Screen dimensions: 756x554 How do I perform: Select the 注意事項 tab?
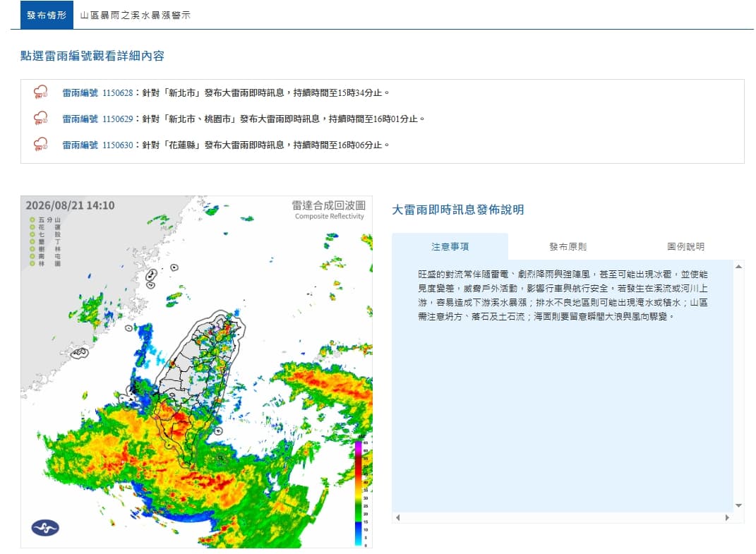tap(450, 246)
